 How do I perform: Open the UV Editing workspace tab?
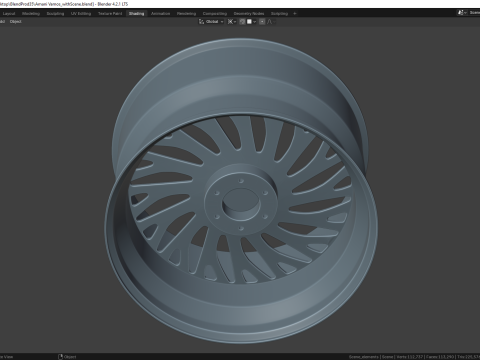tap(81, 13)
